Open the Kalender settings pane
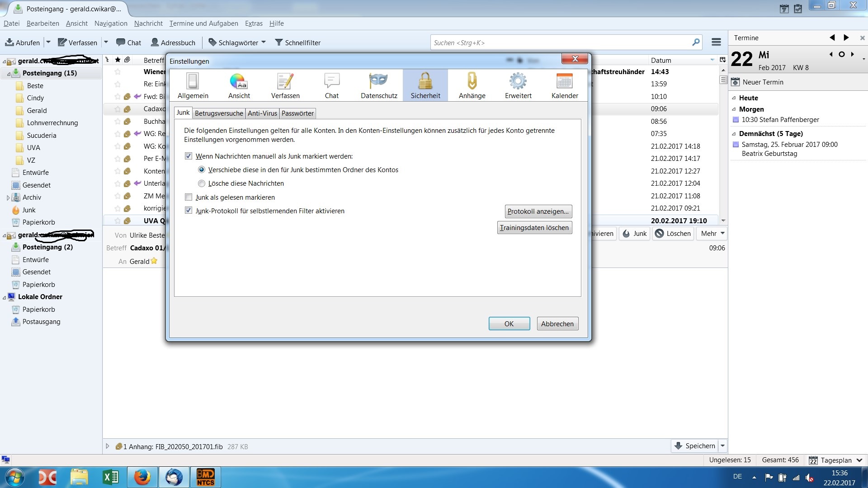 (x=565, y=85)
